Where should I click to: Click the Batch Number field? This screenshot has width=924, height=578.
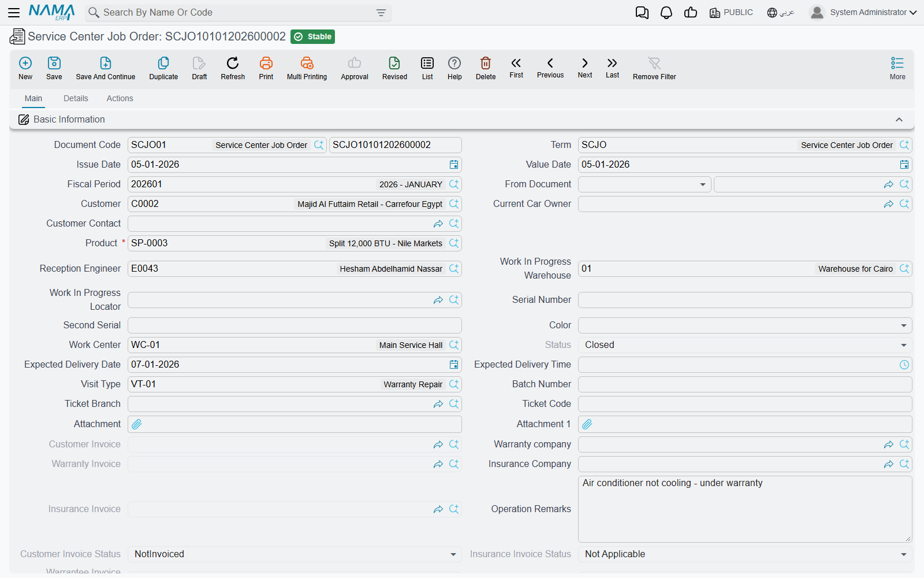click(x=745, y=384)
